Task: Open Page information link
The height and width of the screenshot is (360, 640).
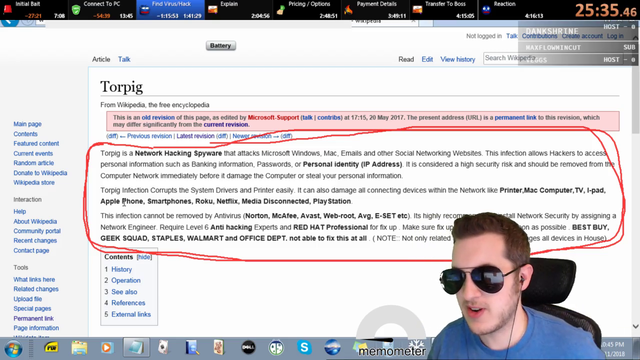Action: pos(36,328)
